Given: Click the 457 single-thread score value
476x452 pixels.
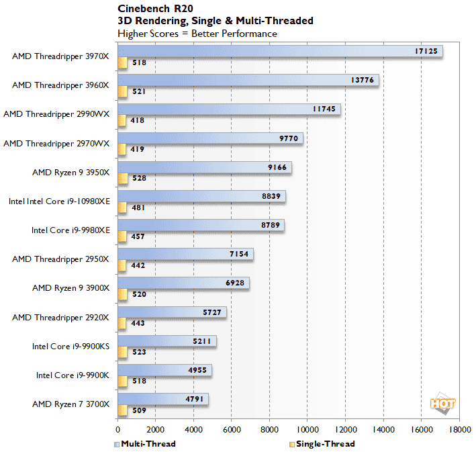Looking at the screenshot, I should pos(138,236).
